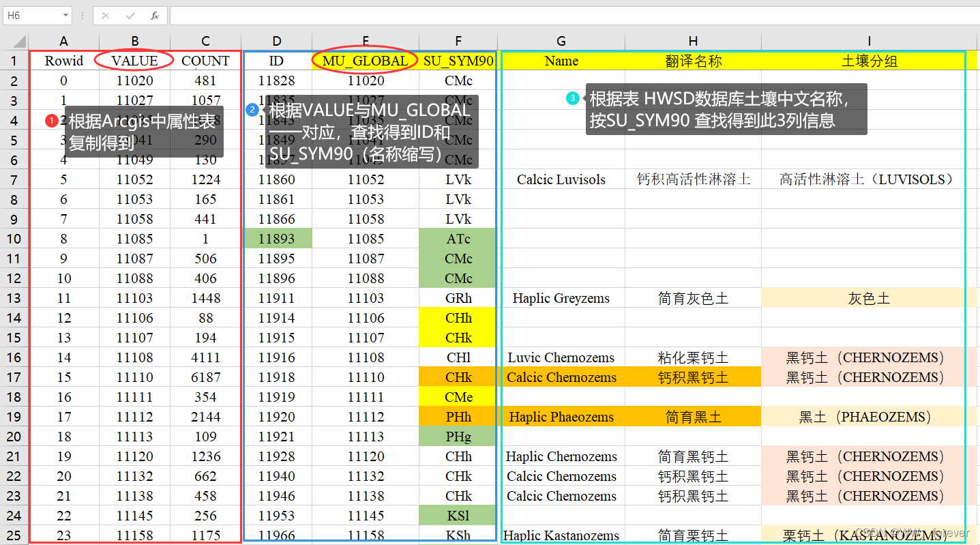
Task: Click the Rowid header cell
Action: pos(64,61)
